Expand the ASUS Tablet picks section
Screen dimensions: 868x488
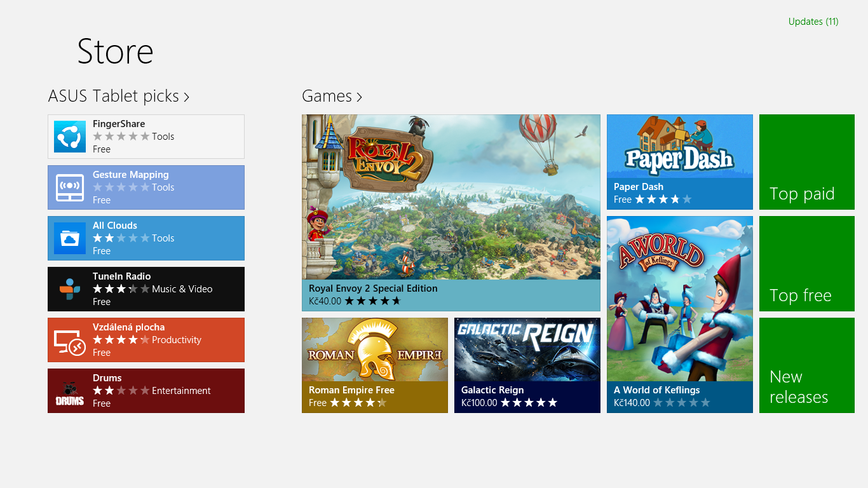pos(118,96)
